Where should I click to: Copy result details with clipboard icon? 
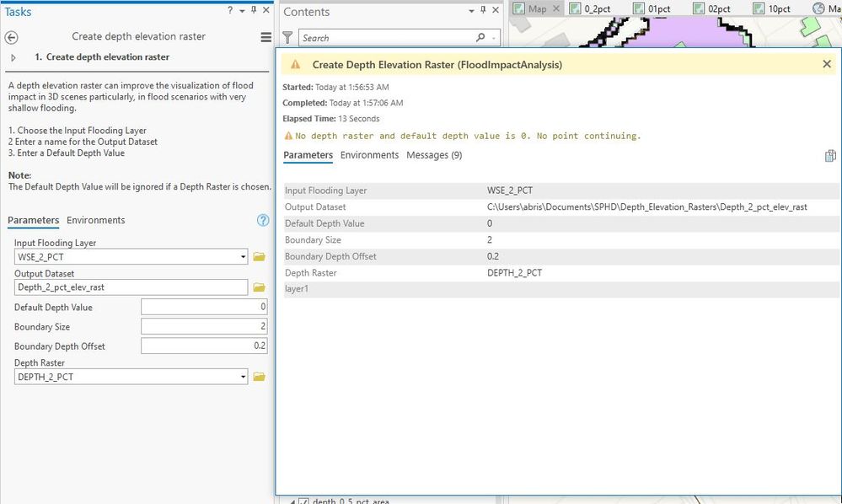830,156
